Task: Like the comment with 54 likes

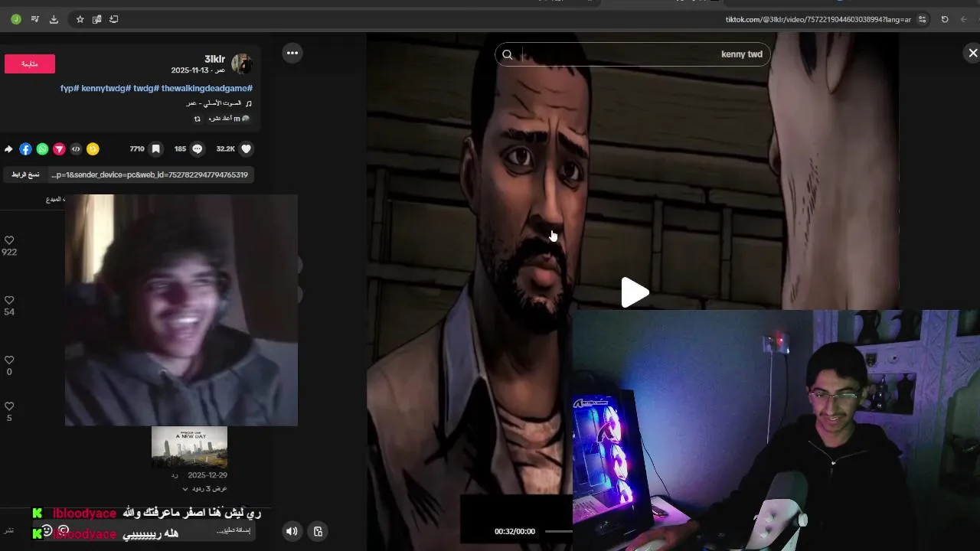Action: coord(9,300)
